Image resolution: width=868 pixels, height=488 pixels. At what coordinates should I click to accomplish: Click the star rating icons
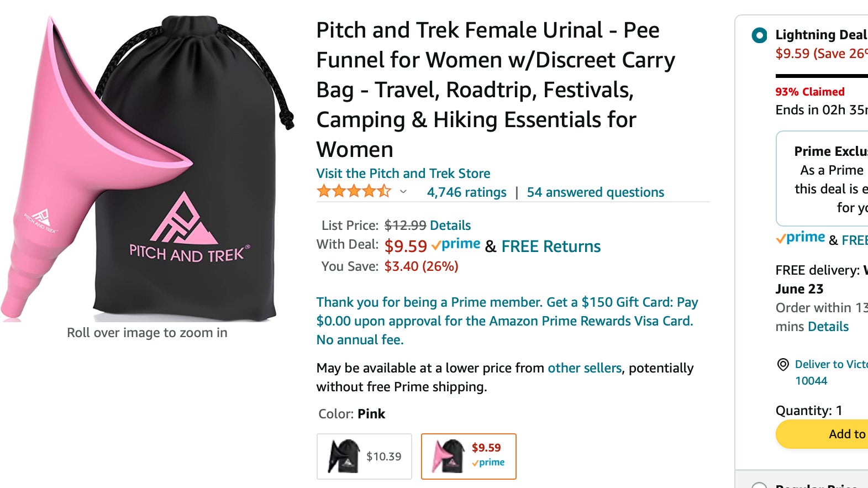pyautogui.click(x=350, y=192)
